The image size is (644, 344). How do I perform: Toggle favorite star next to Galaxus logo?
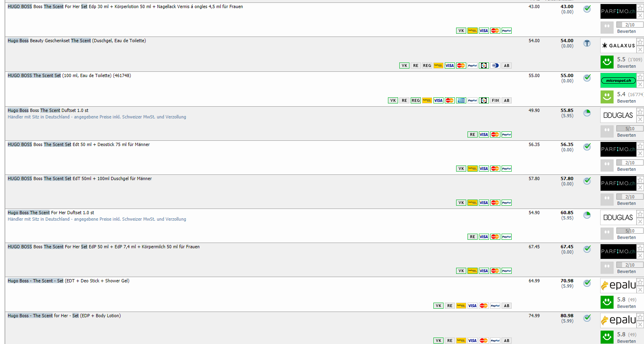[x=640, y=42]
